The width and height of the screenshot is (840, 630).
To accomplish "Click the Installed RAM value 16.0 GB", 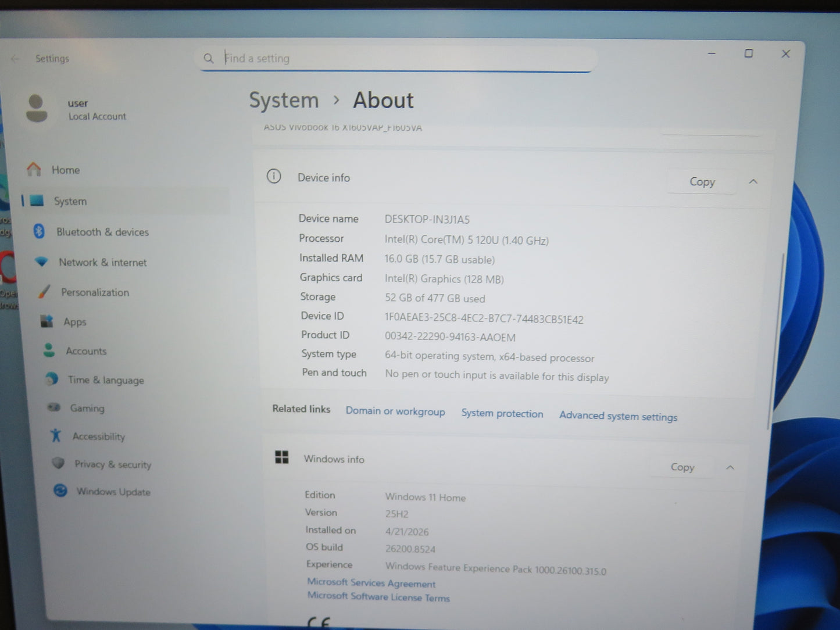I will 439,260.
